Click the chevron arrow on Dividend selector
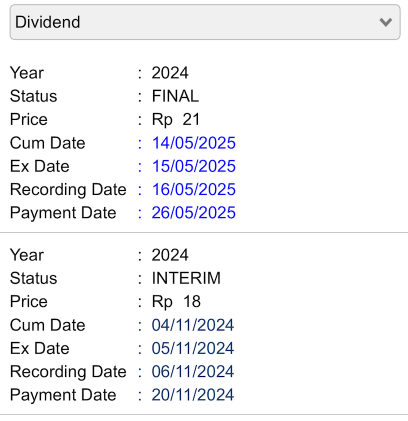The width and height of the screenshot is (408, 421). 386,22
